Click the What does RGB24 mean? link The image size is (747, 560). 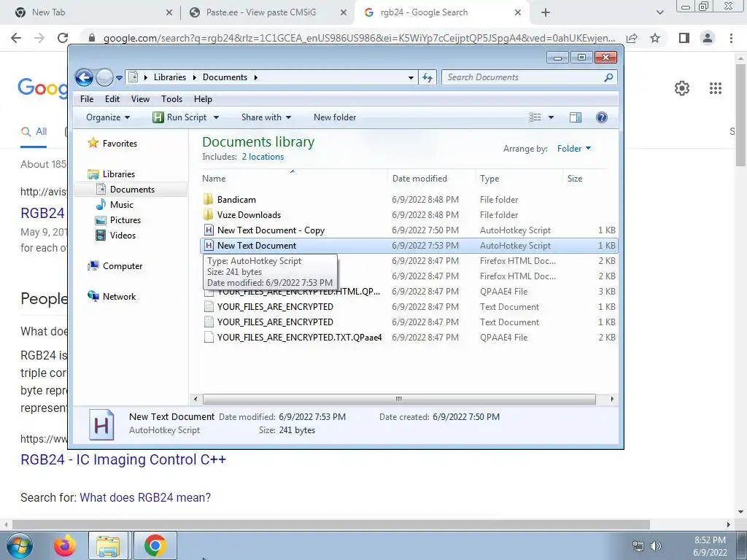[145, 497]
